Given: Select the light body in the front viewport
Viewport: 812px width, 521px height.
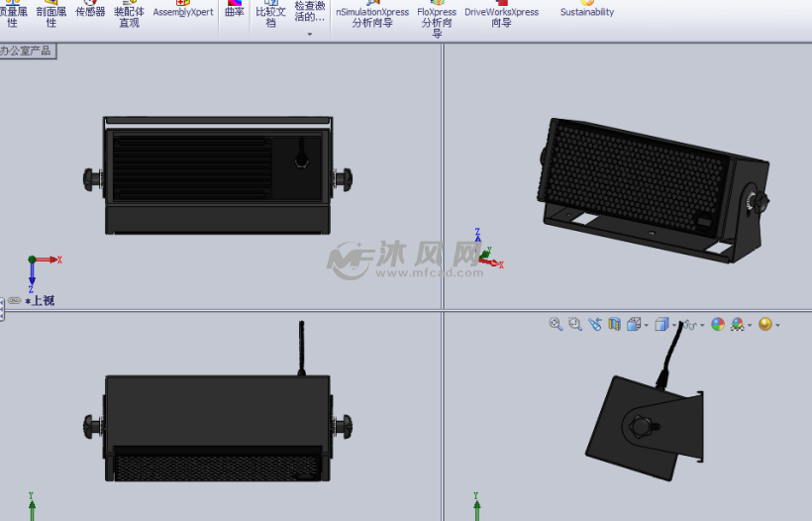Looking at the screenshot, I should pos(218,428).
